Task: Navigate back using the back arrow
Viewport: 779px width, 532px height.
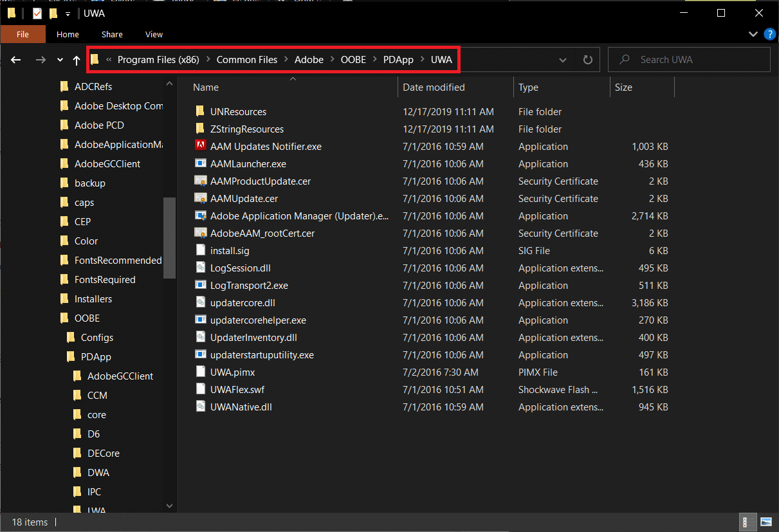Action: tap(15, 59)
